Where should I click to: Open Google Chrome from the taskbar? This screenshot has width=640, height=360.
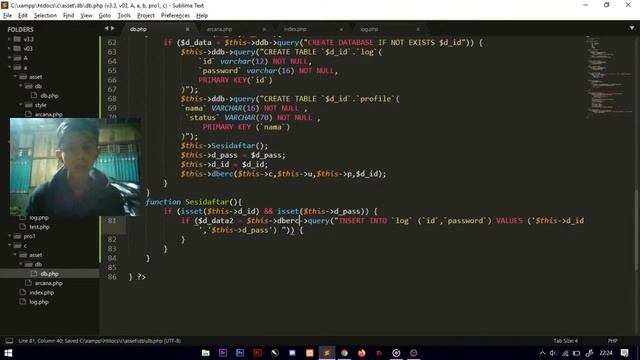click(x=344, y=353)
